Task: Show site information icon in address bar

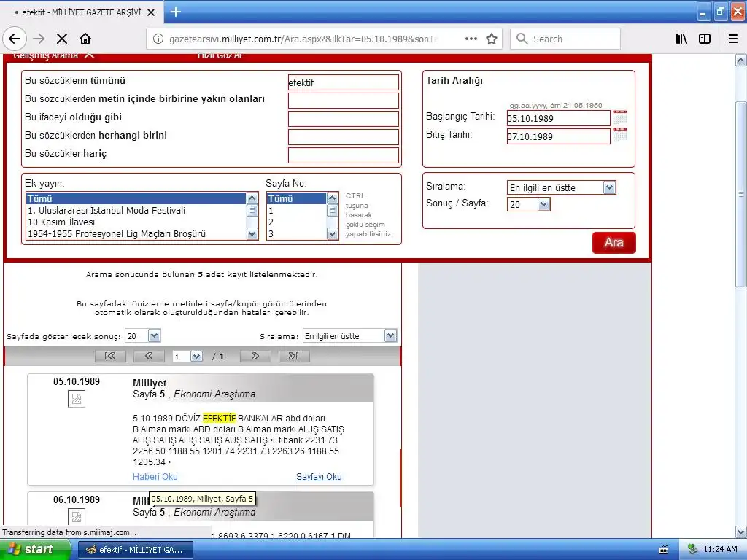Action: tap(158, 39)
